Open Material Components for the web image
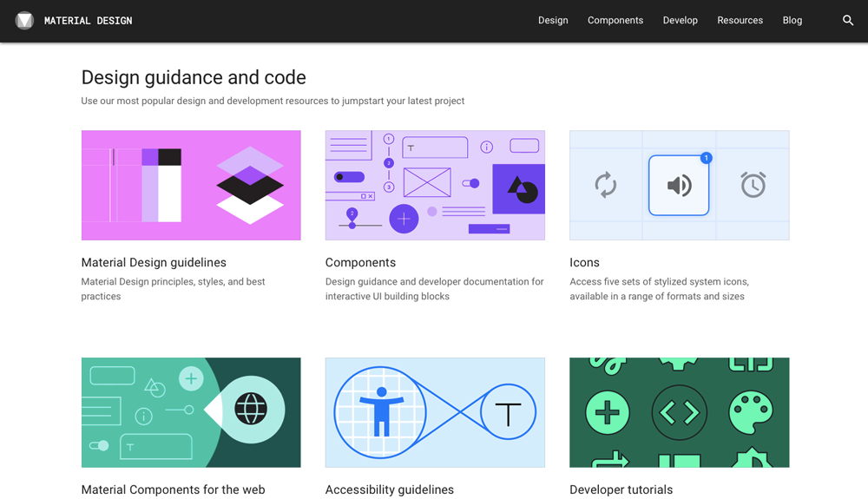 tap(191, 413)
